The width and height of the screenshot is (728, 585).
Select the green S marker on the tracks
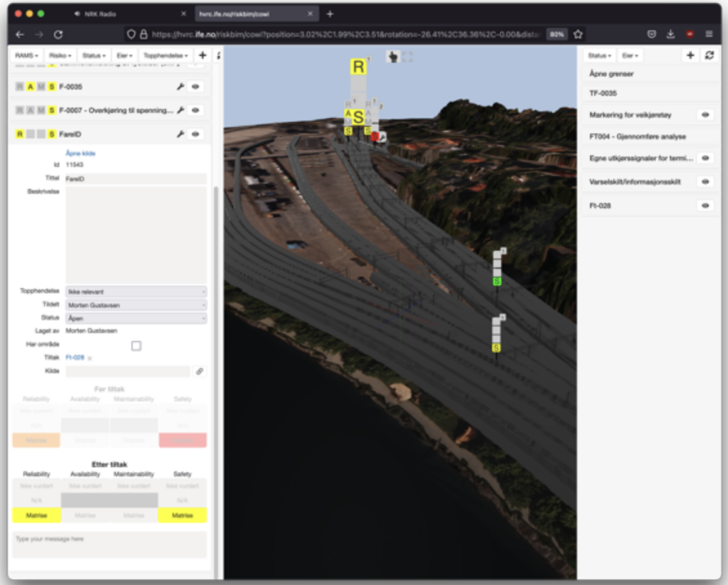click(x=497, y=281)
